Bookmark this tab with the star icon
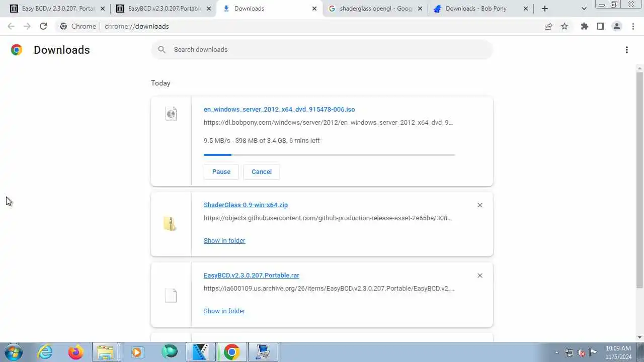The image size is (644, 362). pyautogui.click(x=565, y=26)
